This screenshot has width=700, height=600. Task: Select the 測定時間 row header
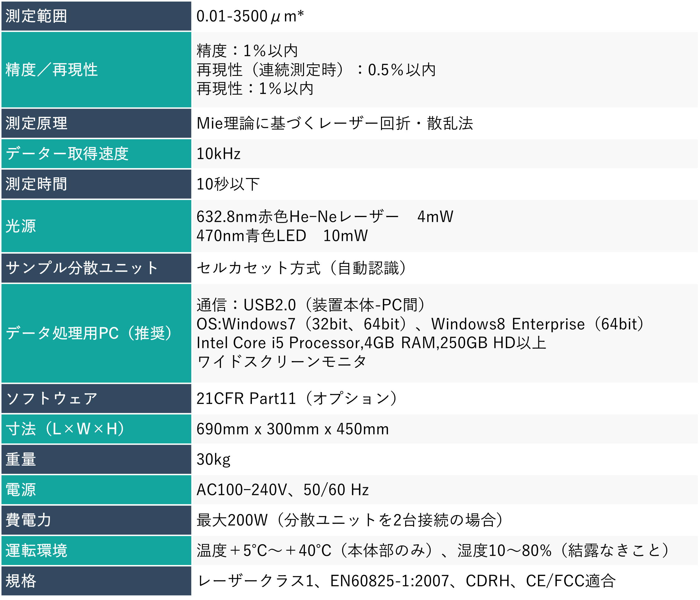(x=37, y=184)
